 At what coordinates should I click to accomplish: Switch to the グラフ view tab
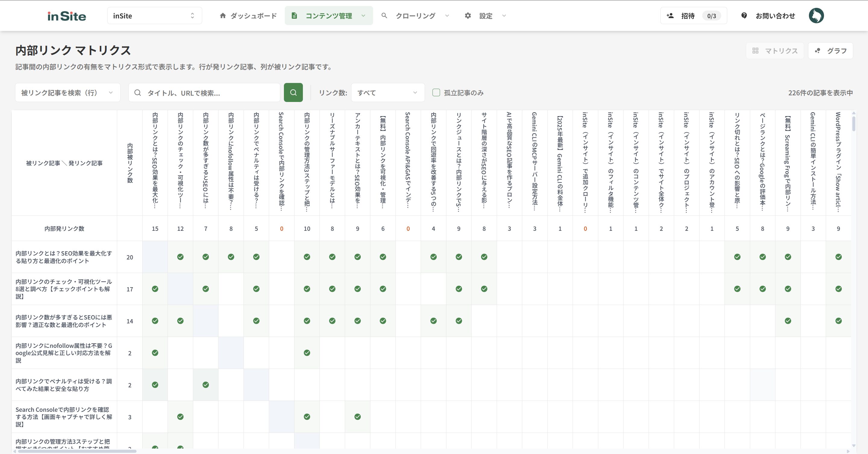(831, 51)
